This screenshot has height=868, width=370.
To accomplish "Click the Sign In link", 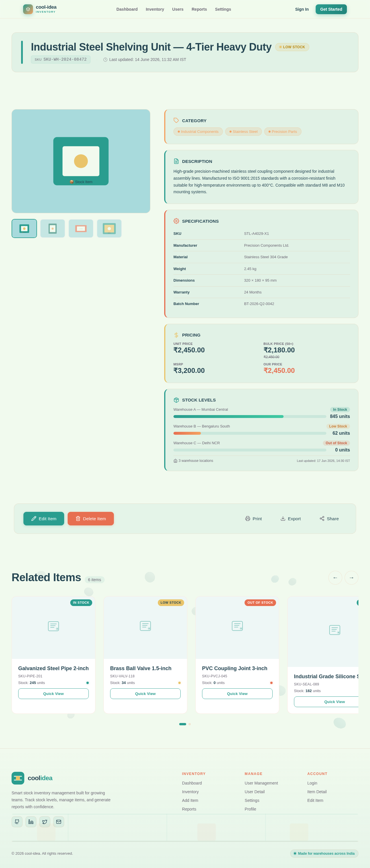I will (302, 9).
